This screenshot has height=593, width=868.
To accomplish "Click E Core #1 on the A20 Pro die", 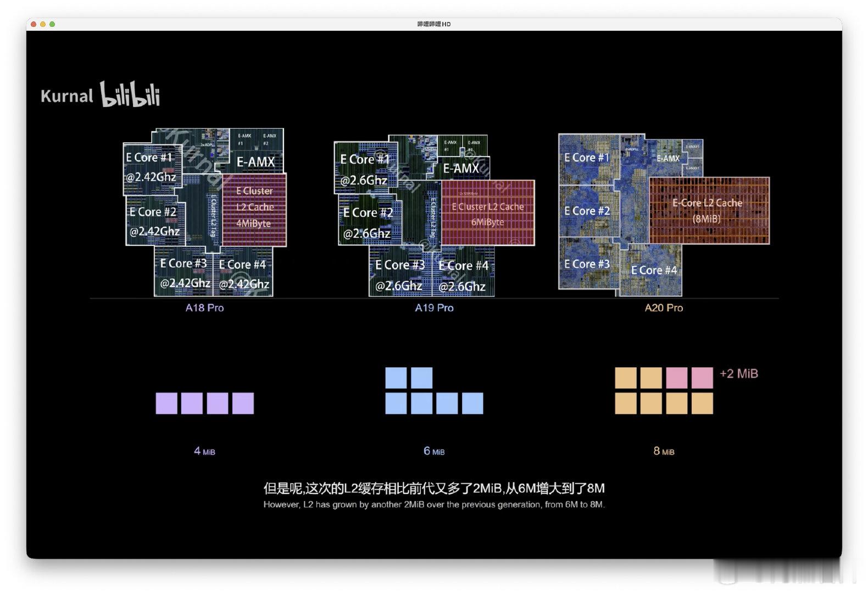I will point(587,158).
